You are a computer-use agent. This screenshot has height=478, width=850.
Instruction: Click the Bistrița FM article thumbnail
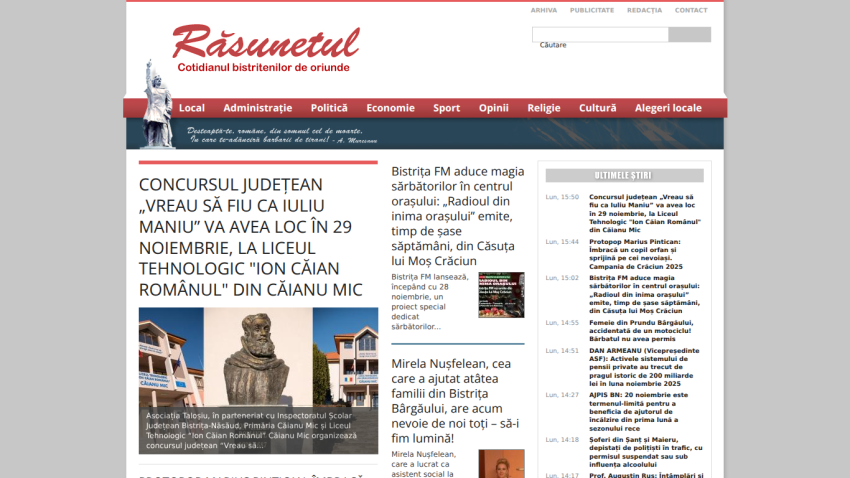501,295
